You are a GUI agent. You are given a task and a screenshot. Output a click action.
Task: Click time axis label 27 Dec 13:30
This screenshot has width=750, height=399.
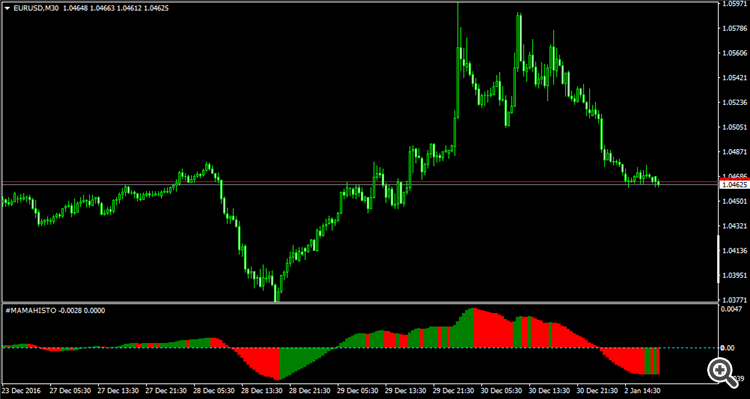(117, 390)
